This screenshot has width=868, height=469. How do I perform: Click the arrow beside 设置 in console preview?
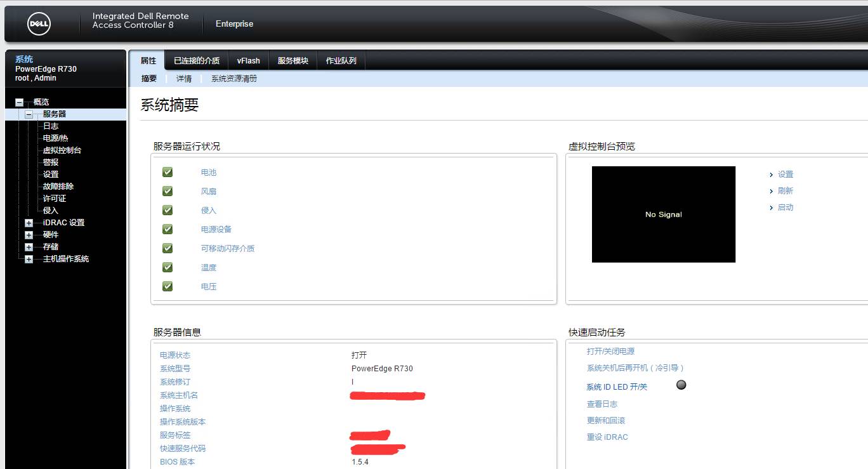pyautogui.click(x=771, y=175)
